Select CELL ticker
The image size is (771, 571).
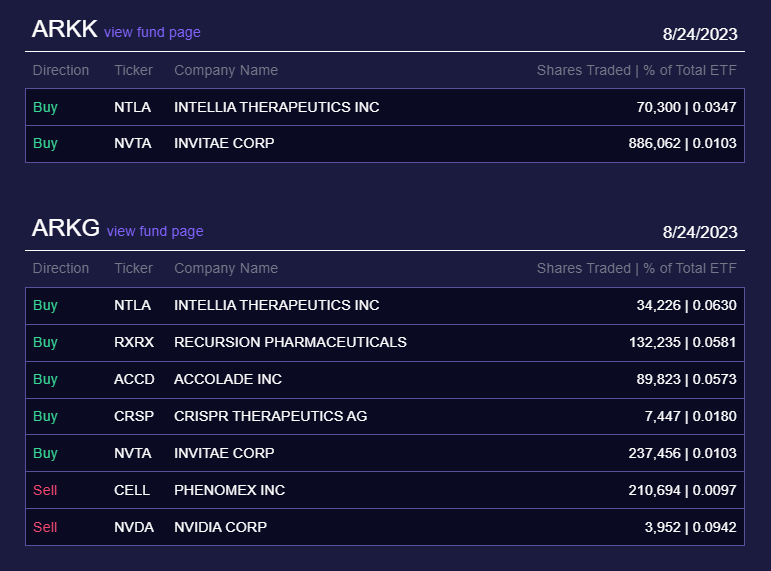pyautogui.click(x=132, y=490)
